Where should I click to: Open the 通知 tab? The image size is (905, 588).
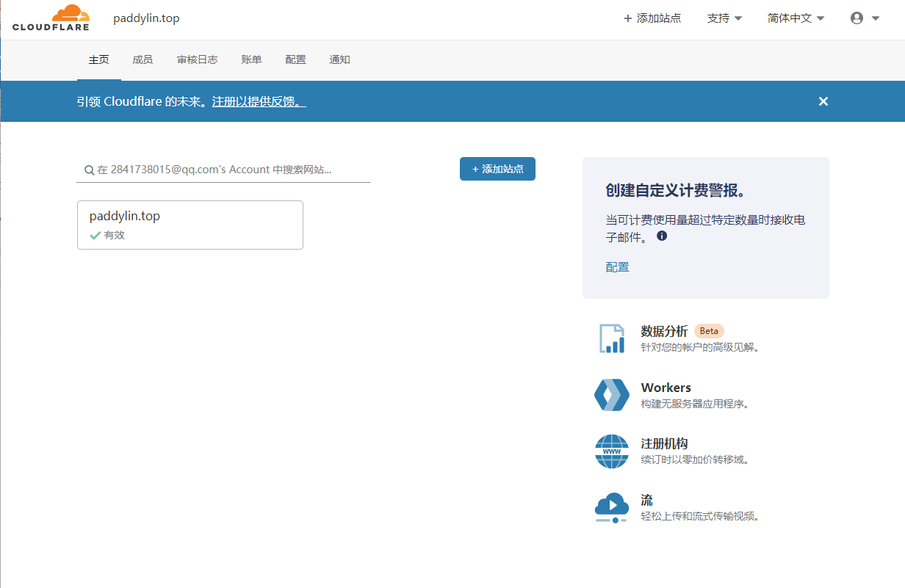(340, 59)
